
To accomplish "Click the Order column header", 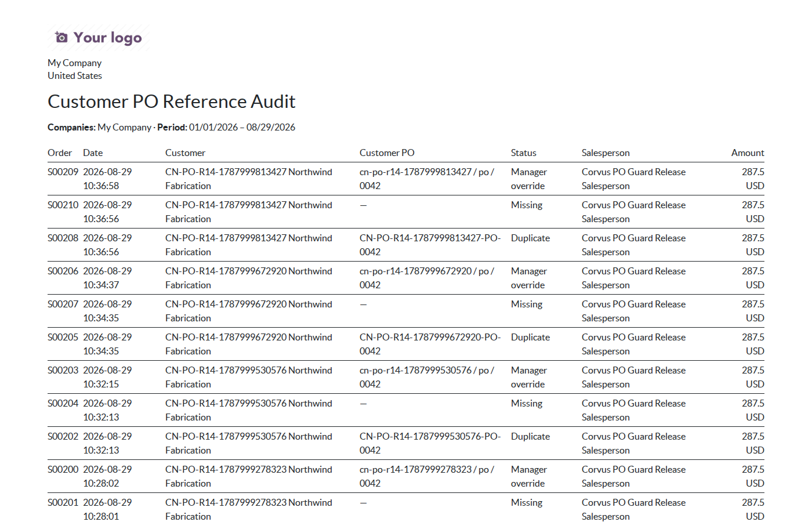I will [60, 153].
